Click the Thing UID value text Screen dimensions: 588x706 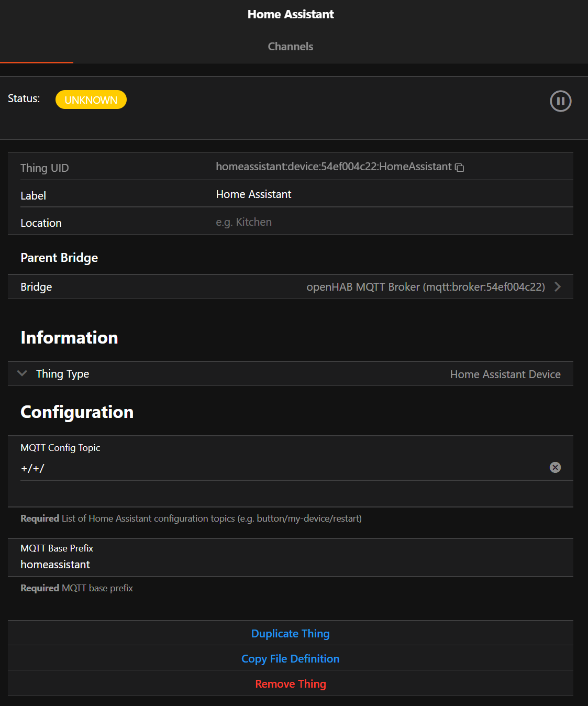(x=333, y=167)
